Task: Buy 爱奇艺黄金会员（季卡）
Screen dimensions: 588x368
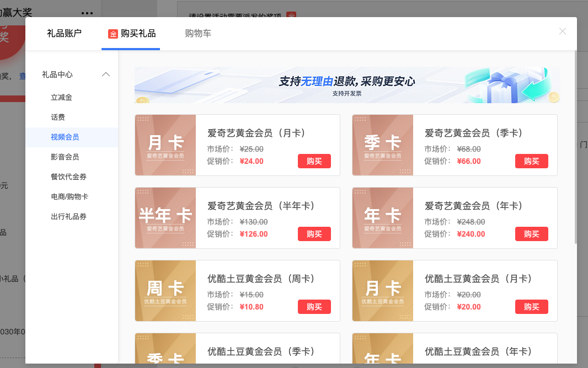Action: (x=531, y=161)
